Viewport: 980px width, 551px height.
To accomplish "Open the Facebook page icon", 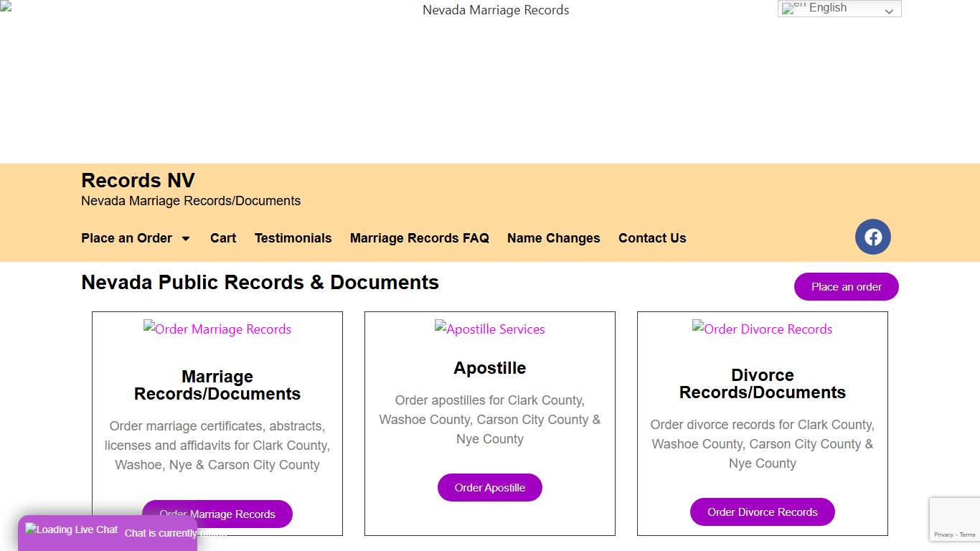I will click(873, 237).
